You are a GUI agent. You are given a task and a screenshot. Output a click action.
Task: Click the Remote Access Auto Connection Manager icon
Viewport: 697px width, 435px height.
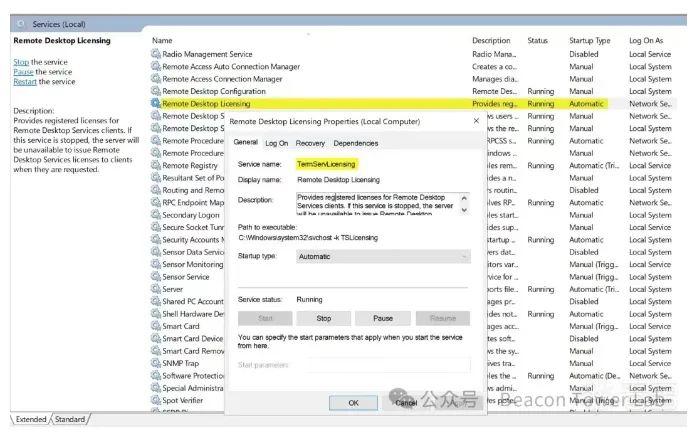pyautogui.click(x=156, y=66)
